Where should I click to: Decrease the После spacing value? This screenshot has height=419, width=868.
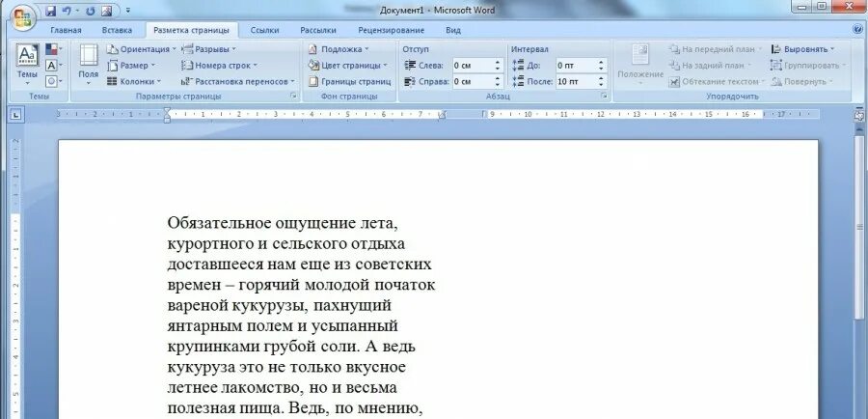(x=601, y=85)
